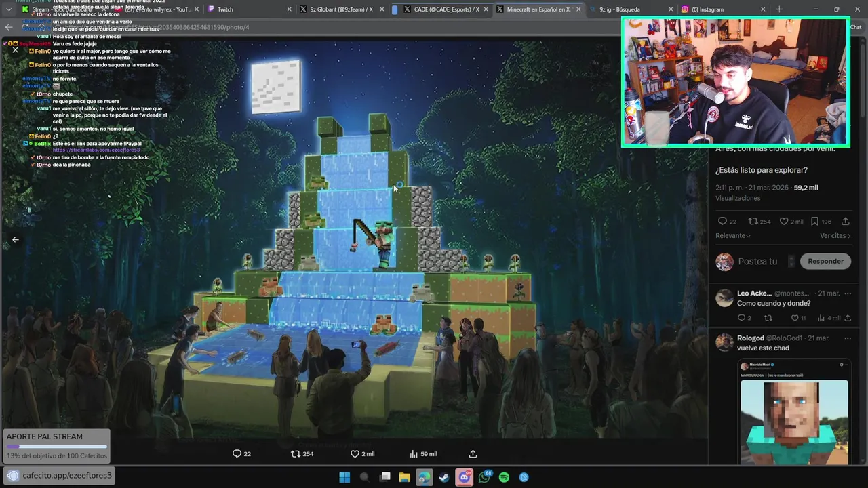The image size is (868, 488).
Task: Click Leo Acke's profile avatar
Action: [725, 298]
